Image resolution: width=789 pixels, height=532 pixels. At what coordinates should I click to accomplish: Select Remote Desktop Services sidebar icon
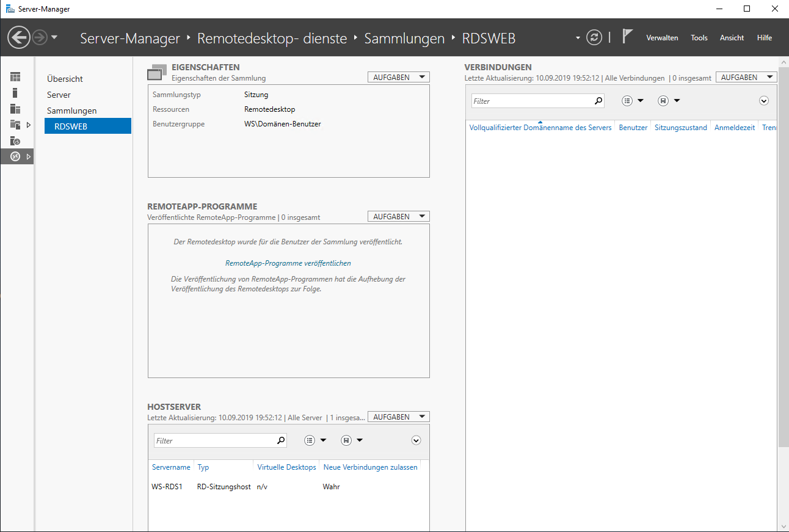click(15, 157)
